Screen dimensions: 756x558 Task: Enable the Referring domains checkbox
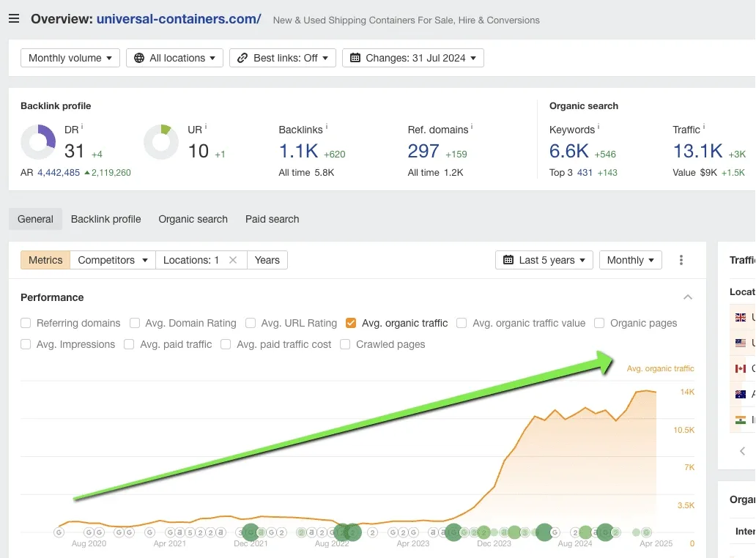click(26, 323)
